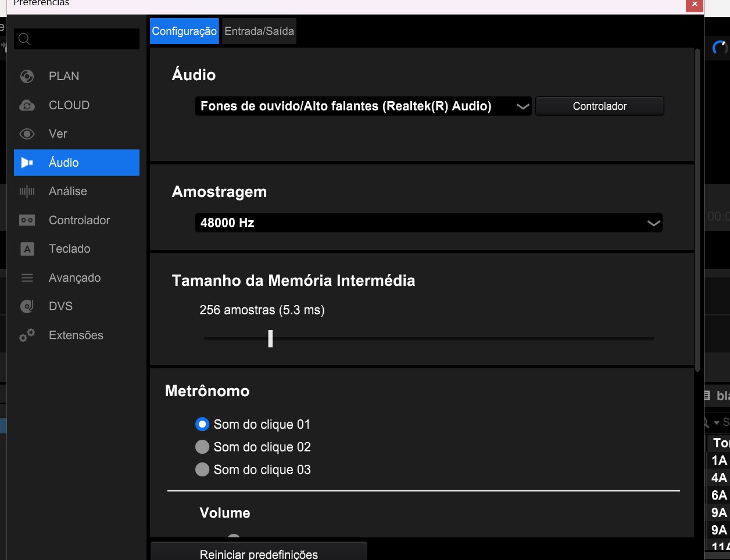The width and height of the screenshot is (730, 560).
Task: Click the gears icon next to Extensões
Action: coord(27,335)
